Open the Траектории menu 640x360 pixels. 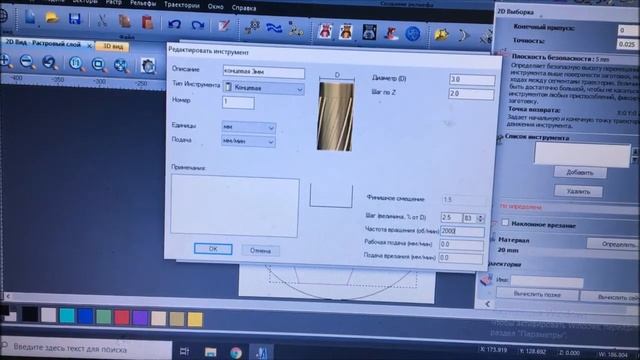coord(182,5)
